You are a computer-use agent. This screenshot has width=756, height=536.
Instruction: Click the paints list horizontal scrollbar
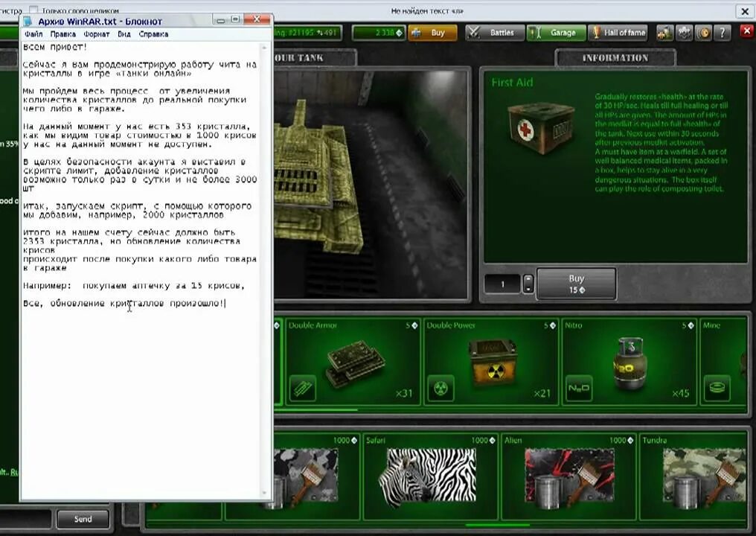[497, 525]
